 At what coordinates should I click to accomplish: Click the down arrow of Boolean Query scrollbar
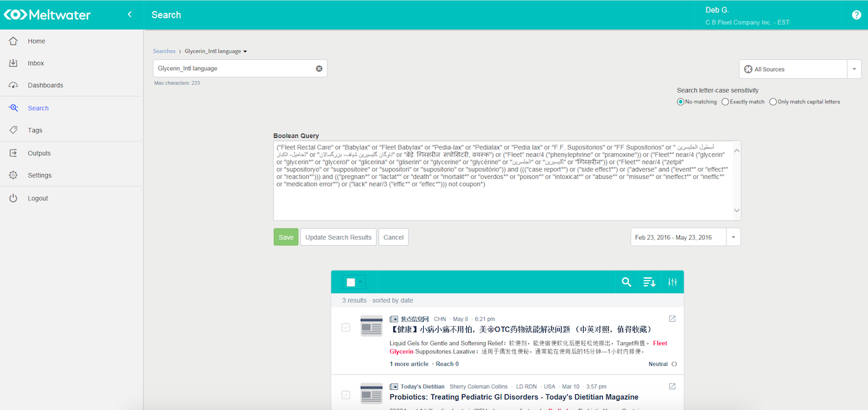click(x=736, y=211)
